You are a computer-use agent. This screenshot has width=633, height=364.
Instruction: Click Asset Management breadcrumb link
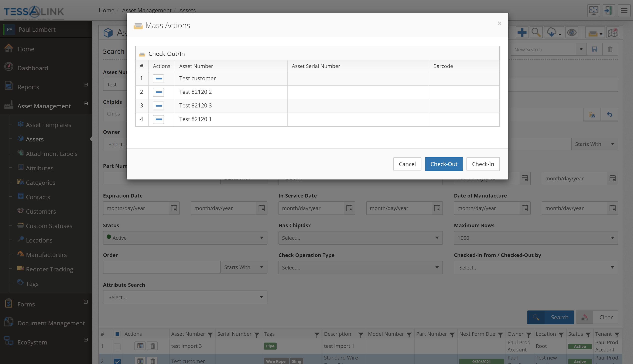[147, 10]
